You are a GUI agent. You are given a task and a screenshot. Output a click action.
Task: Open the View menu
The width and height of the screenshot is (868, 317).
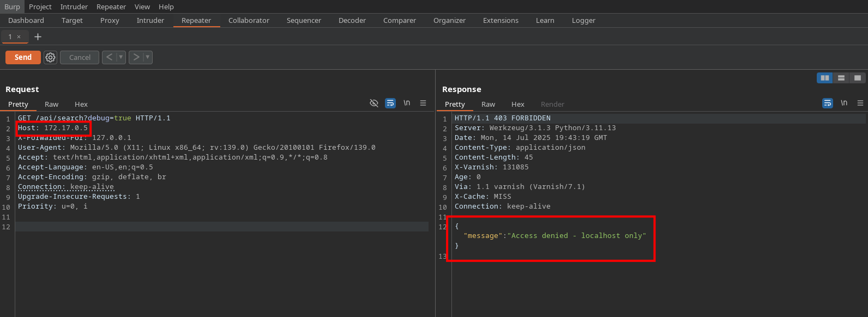[142, 7]
